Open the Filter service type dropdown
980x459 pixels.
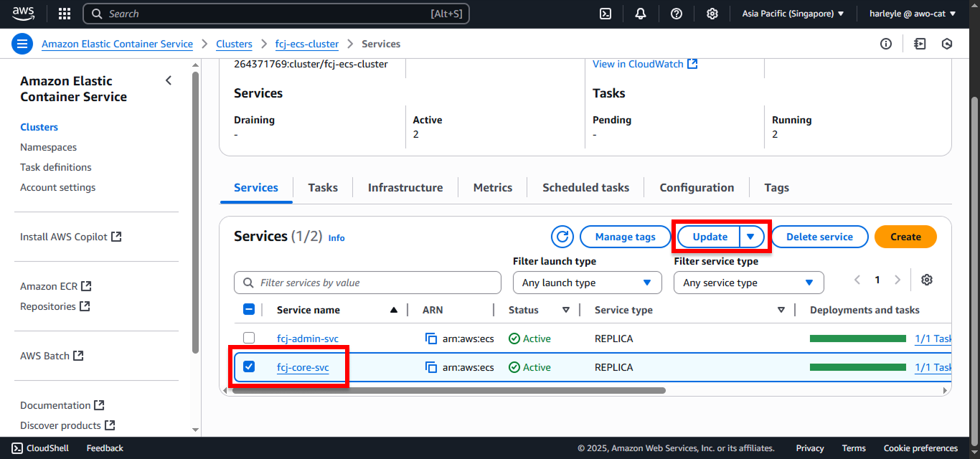[x=748, y=283]
